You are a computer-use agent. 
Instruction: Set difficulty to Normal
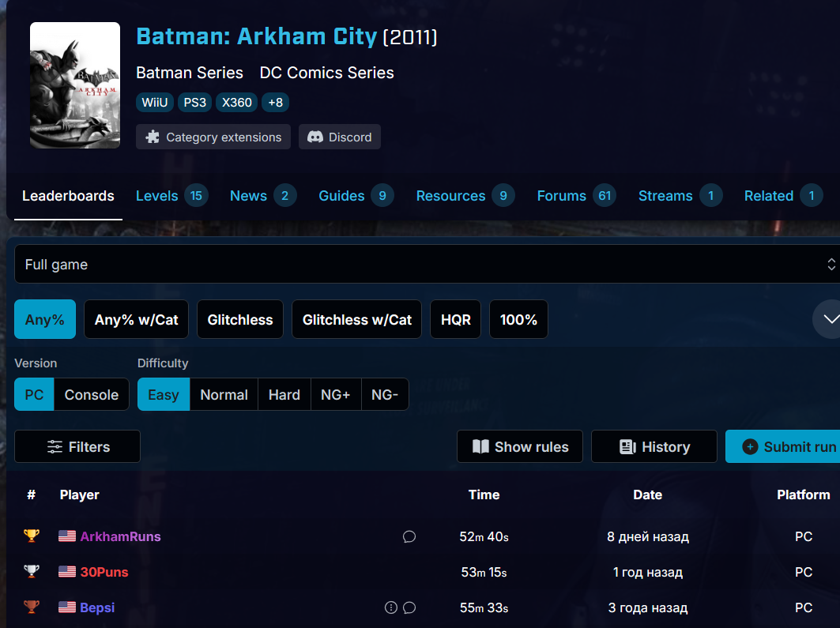point(224,395)
